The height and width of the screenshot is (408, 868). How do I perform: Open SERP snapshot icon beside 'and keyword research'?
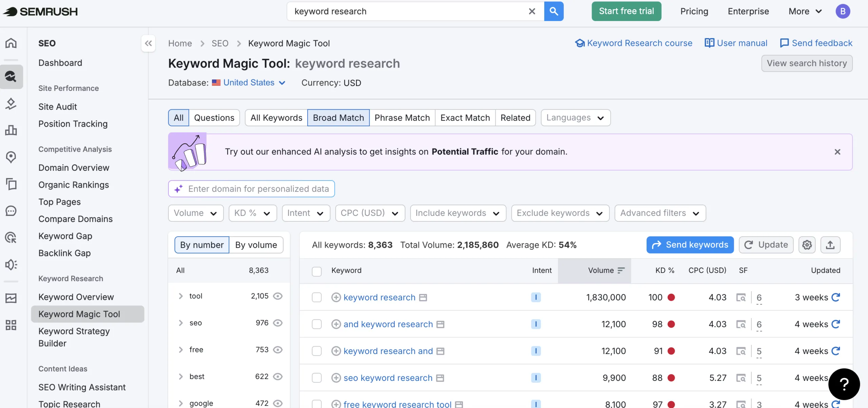[440, 324]
